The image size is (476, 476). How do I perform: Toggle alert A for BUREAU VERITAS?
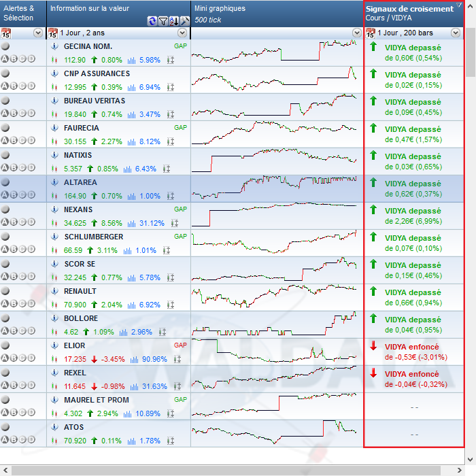tap(5, 114)
